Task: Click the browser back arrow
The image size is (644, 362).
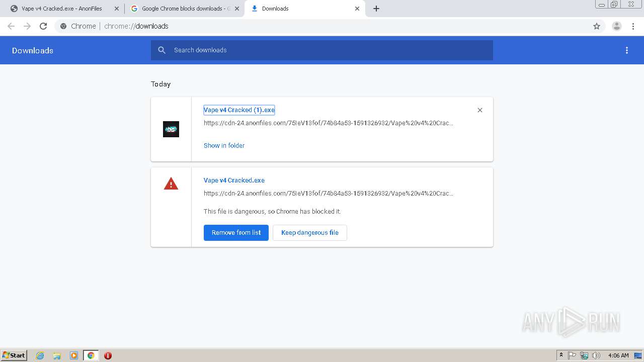Action: pos(11,26)
